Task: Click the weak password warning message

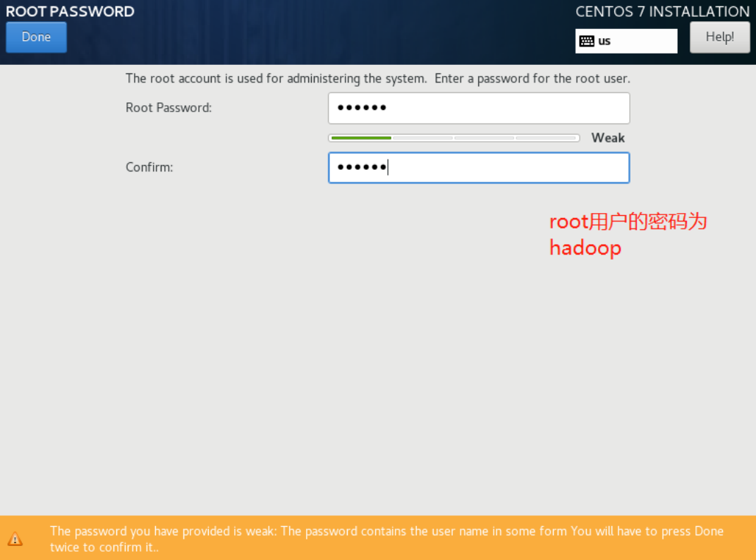Action: [386, 539]
